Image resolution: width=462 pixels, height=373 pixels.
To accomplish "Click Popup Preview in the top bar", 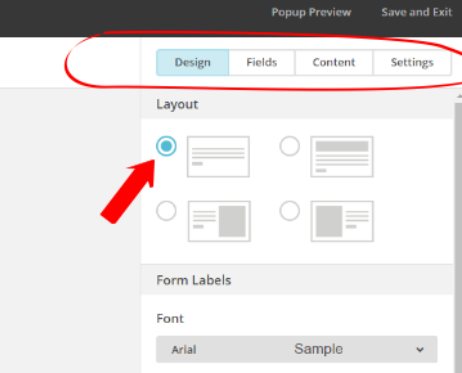I will point(311,12).
